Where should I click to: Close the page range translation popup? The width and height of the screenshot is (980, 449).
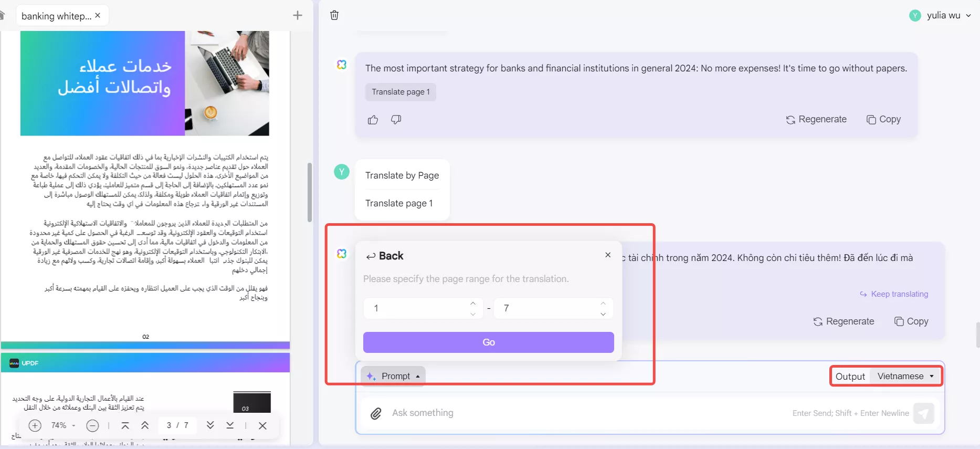pyautogui.click(x=608, y=255)
